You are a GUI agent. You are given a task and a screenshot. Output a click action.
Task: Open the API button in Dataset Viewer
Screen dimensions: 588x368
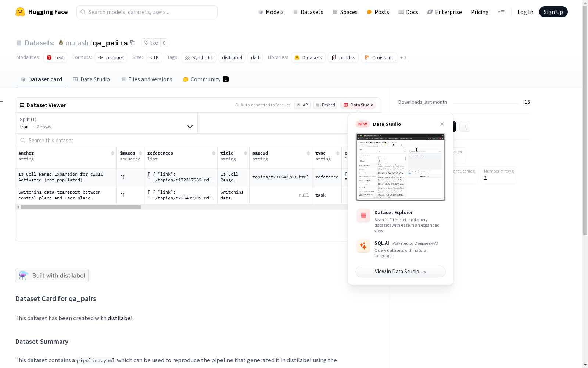pos(302,105)
